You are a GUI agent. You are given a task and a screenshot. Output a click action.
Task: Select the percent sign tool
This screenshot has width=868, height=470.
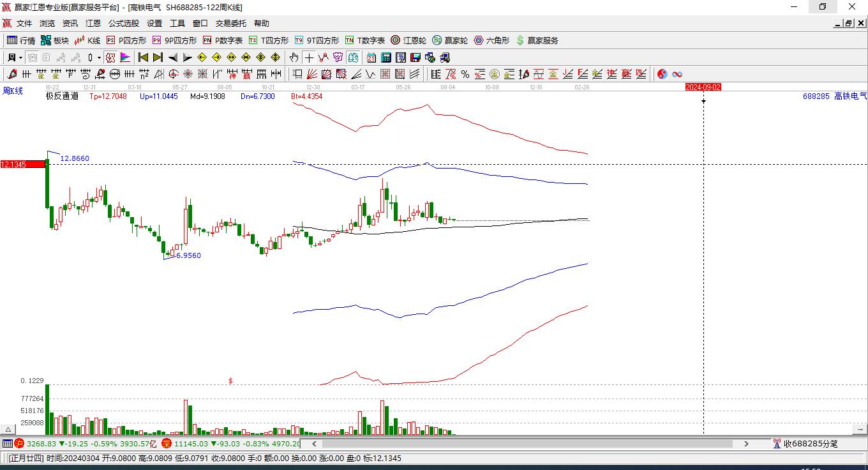point(465,74)
